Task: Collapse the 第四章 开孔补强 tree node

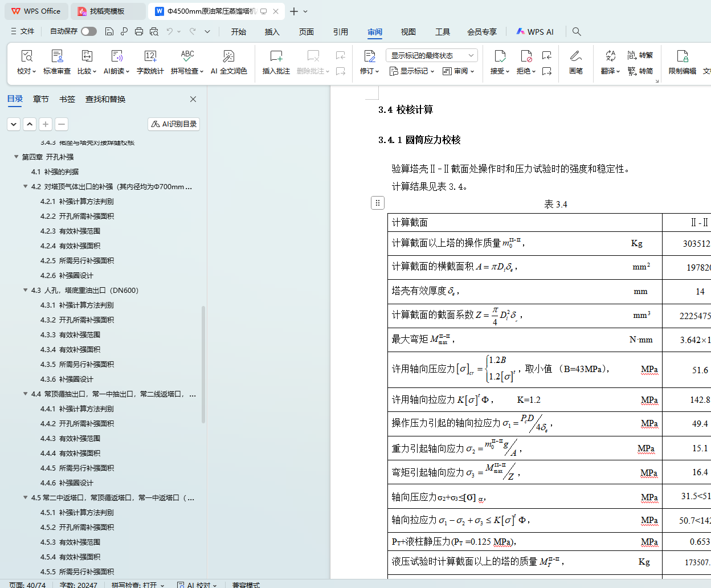Action: tap(17, 157)
